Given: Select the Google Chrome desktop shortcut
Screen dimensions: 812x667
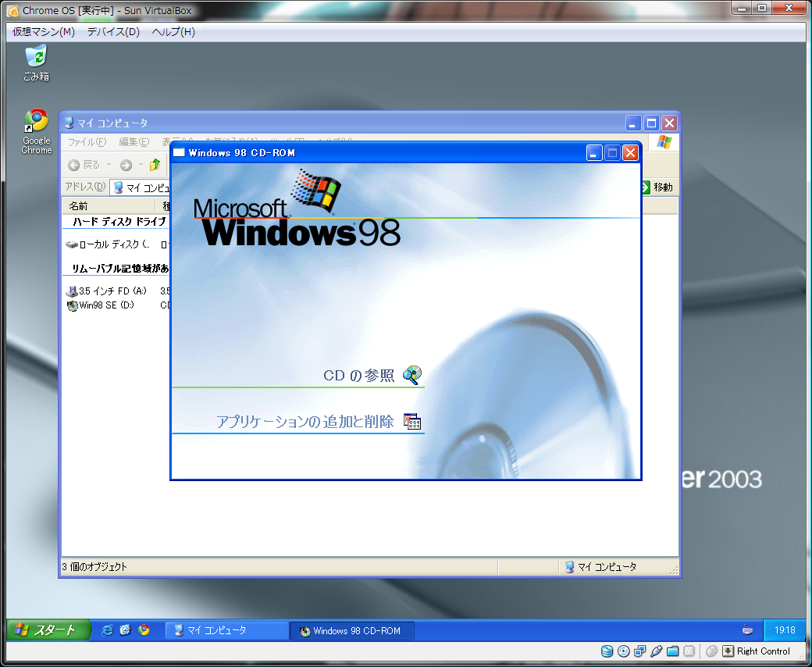Looking at the screenshot, I should click(x=36, y=131).
